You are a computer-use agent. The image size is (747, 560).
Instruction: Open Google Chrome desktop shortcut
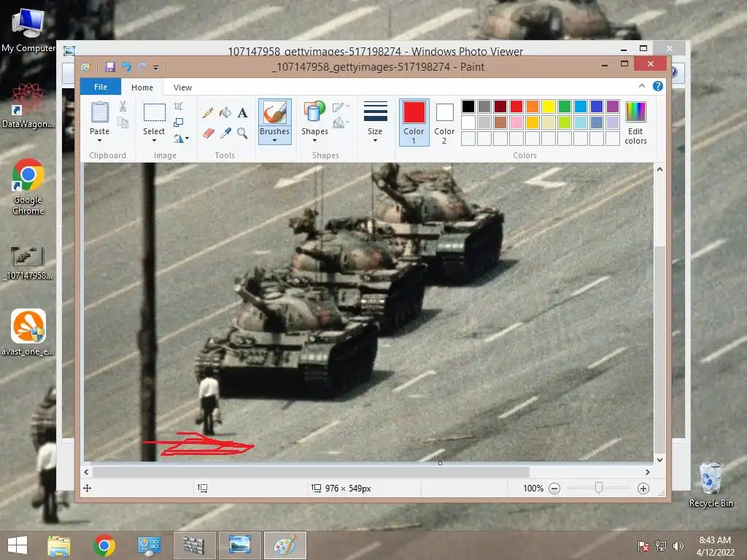pos(28,187)
